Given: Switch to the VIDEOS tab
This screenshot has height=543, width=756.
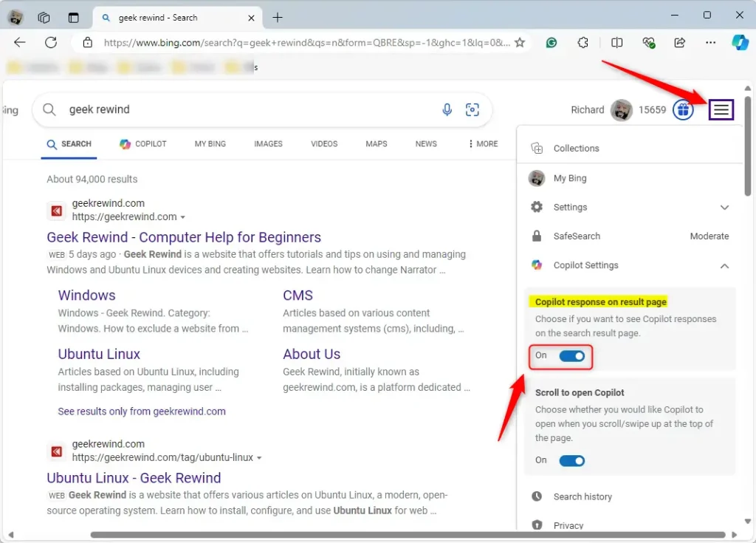Looking at the screenshot, I should (x=324, y=144).
